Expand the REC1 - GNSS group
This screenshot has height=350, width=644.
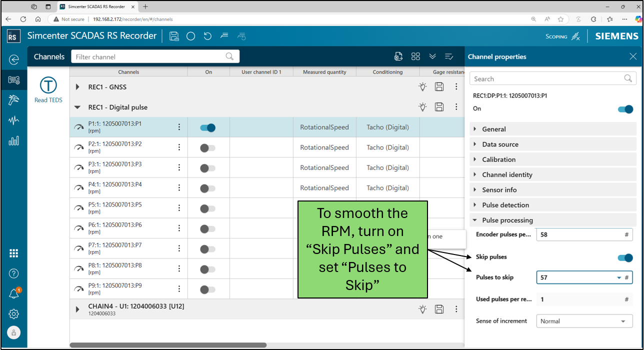coord(77,87)
